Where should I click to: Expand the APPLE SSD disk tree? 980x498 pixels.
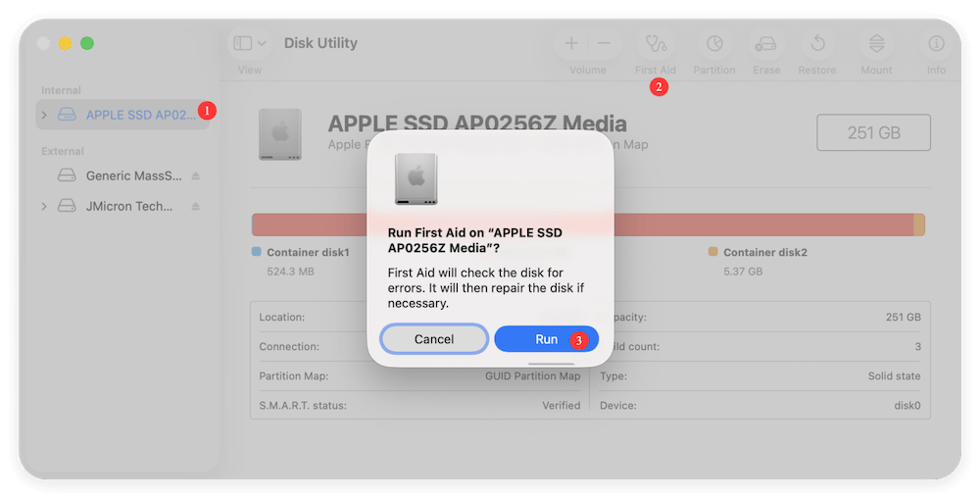point(44,115)
